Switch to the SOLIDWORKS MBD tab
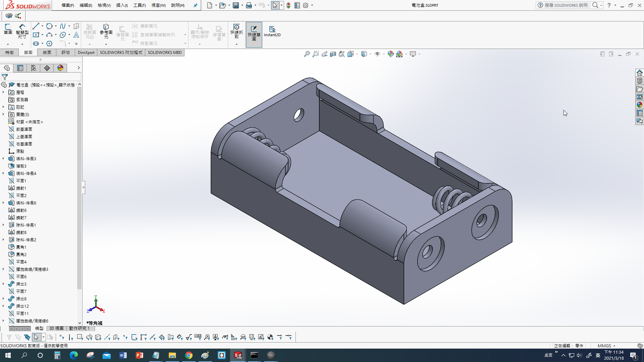644x362 pixels. click(x=165, y=52)
